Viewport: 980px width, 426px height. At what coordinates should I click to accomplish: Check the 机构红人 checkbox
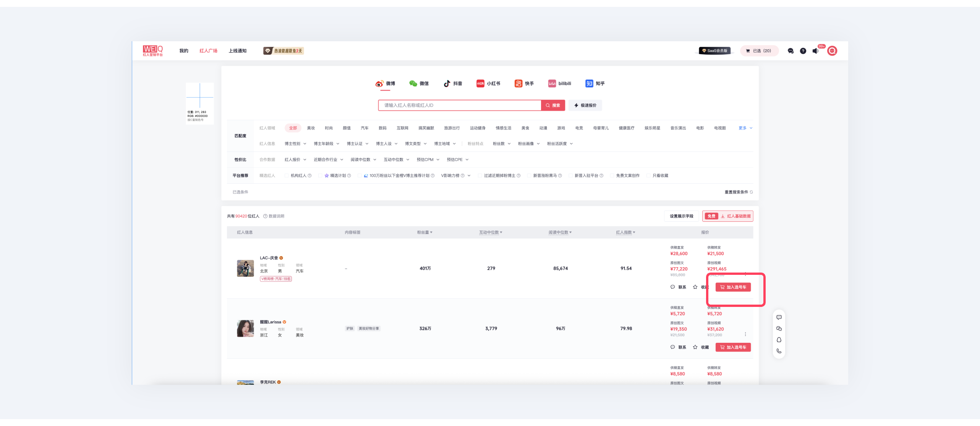[x=287, y=176]
